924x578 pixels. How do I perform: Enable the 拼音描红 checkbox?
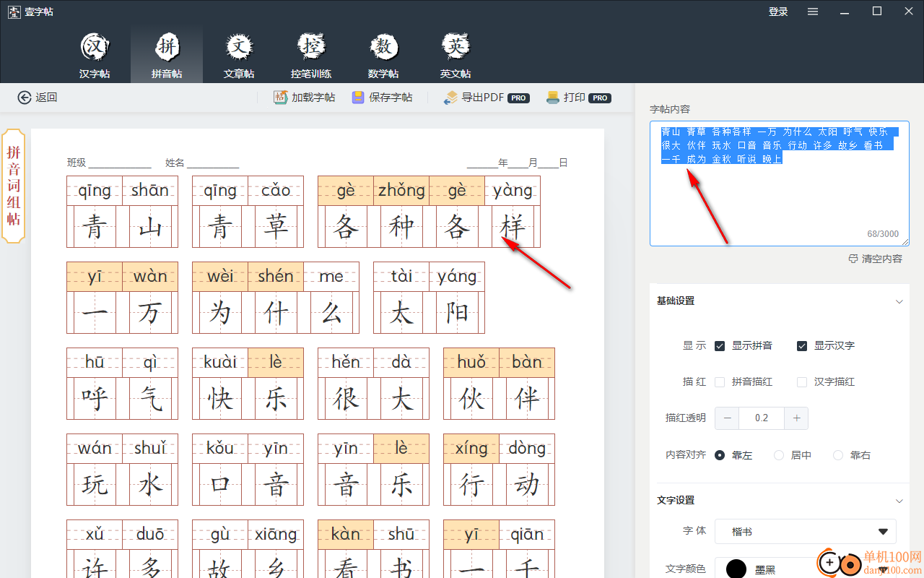pyautogui.click(x=720, y=382)
